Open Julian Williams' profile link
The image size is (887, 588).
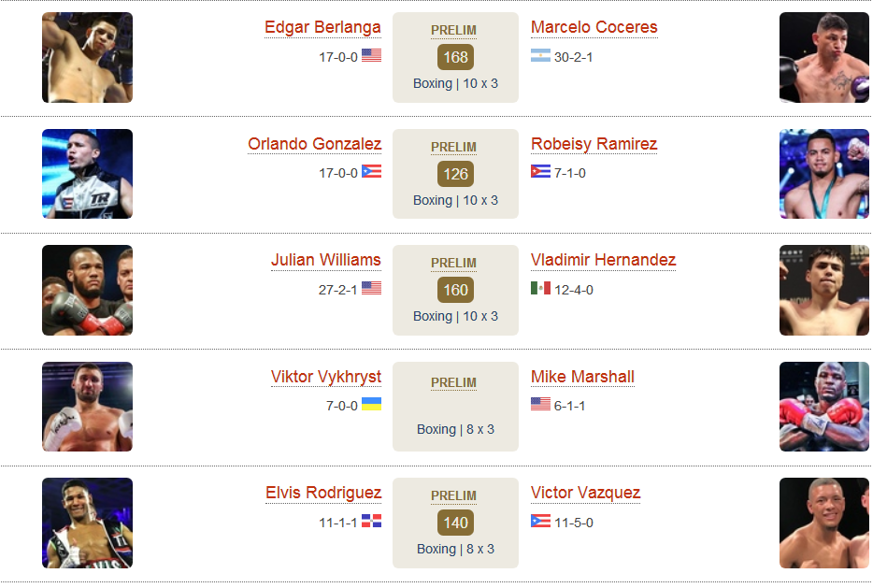[x=326, y=260]
